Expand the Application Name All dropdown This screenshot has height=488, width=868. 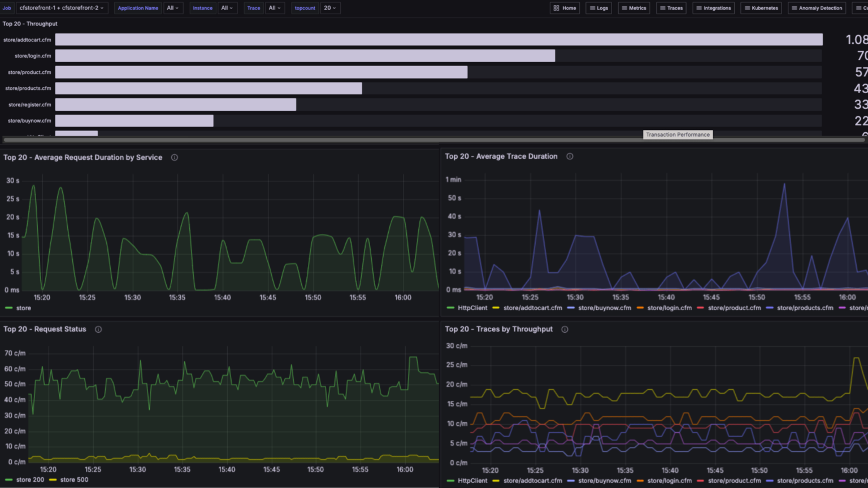173,8
